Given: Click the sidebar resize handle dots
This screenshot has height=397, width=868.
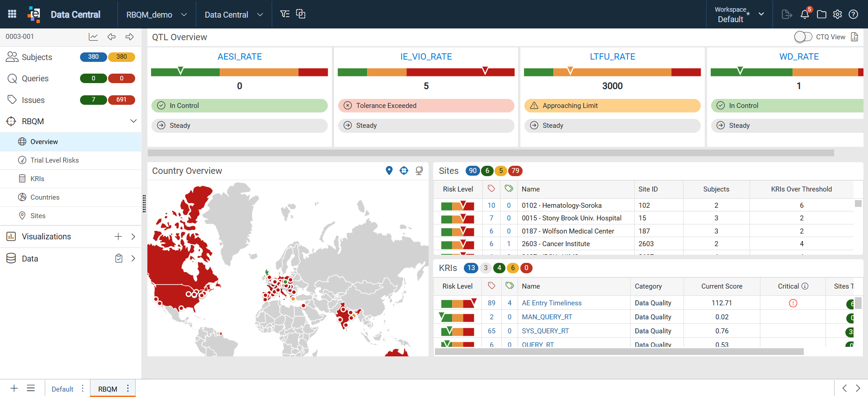Looking at the screenshot, I should [144, 204].
